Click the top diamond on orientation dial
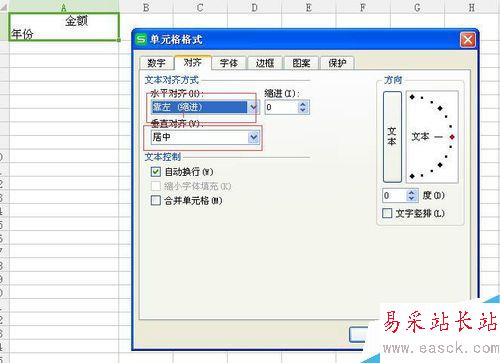 (412, 97)
